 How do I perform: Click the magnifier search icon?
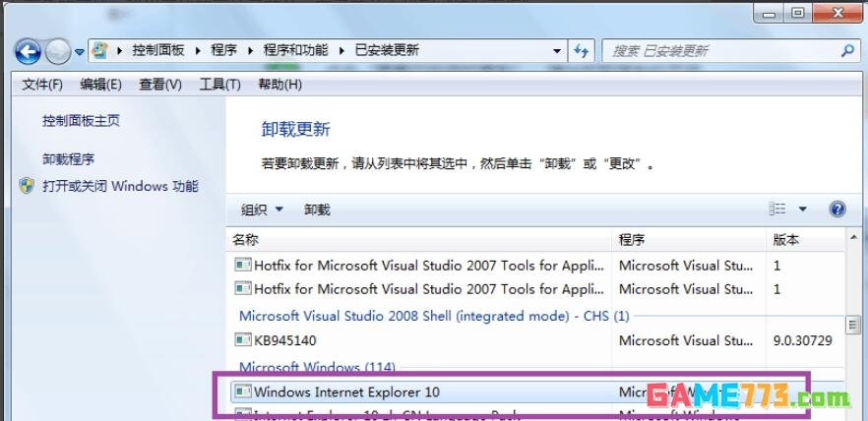847,51
